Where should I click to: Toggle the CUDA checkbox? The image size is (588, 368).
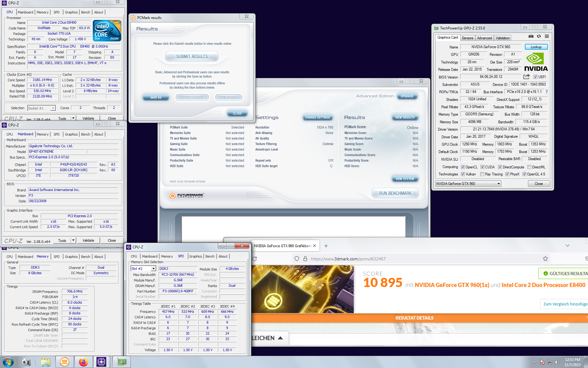pos(482,167)
